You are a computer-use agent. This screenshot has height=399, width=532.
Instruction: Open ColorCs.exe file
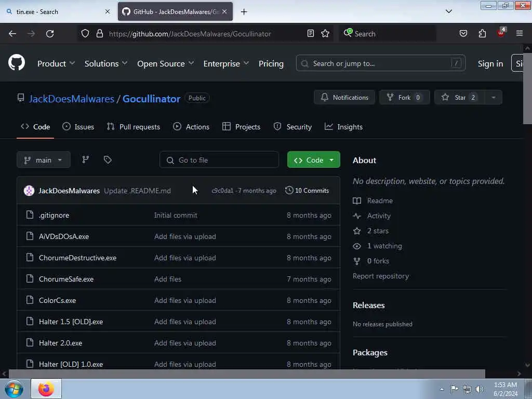(x=57, y=301)
